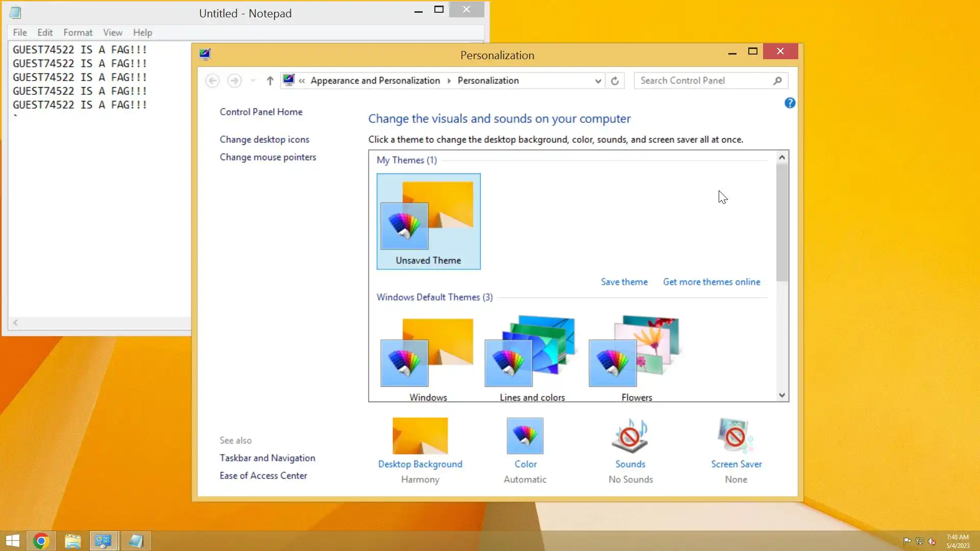Open the Desktop Background icon
Viewport: 980px width, 551px height.
tap(420, 436)
